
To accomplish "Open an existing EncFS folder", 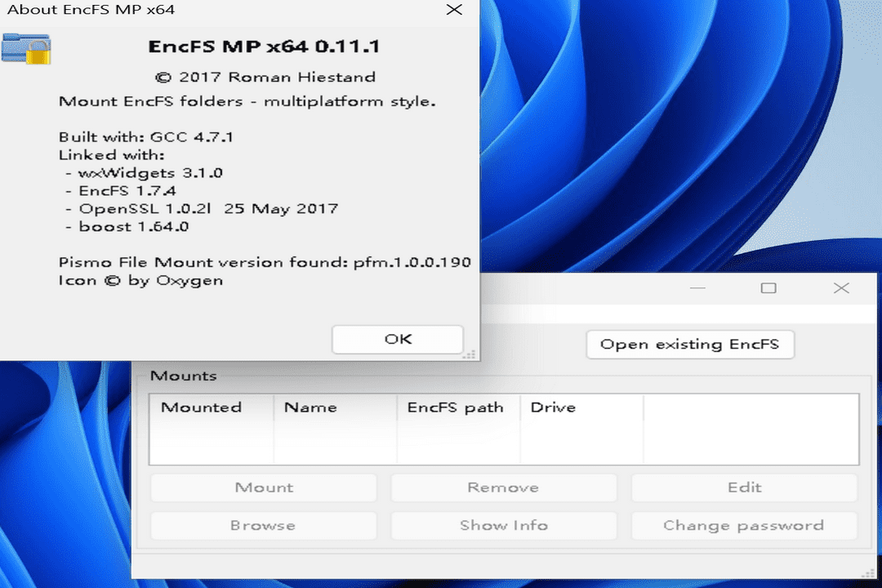I will (690, 344).
